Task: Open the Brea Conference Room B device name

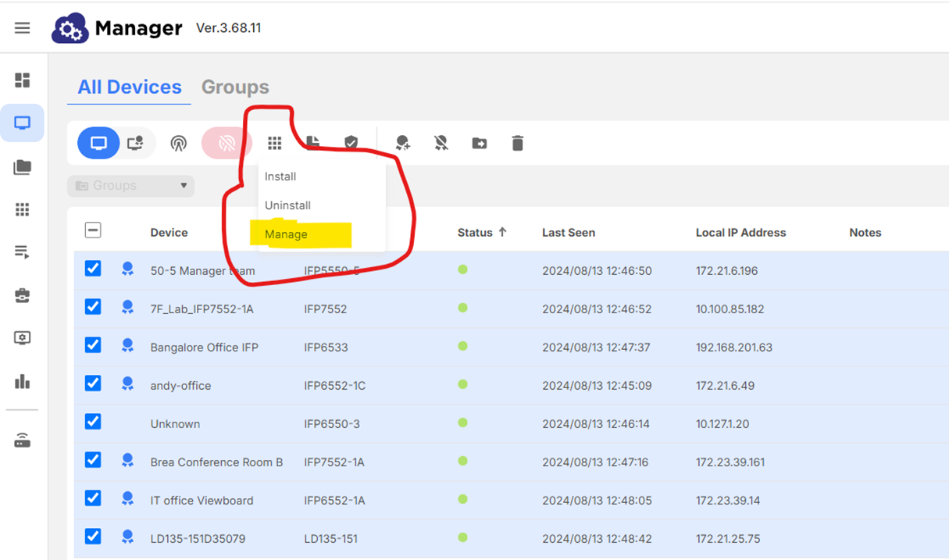Action: coord(216,462)
